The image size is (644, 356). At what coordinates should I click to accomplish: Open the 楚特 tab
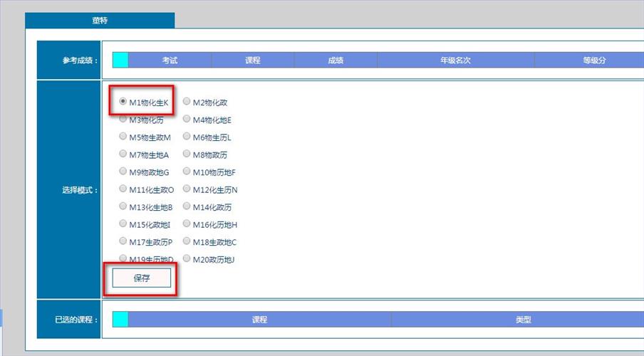click(x=100, y=21)
